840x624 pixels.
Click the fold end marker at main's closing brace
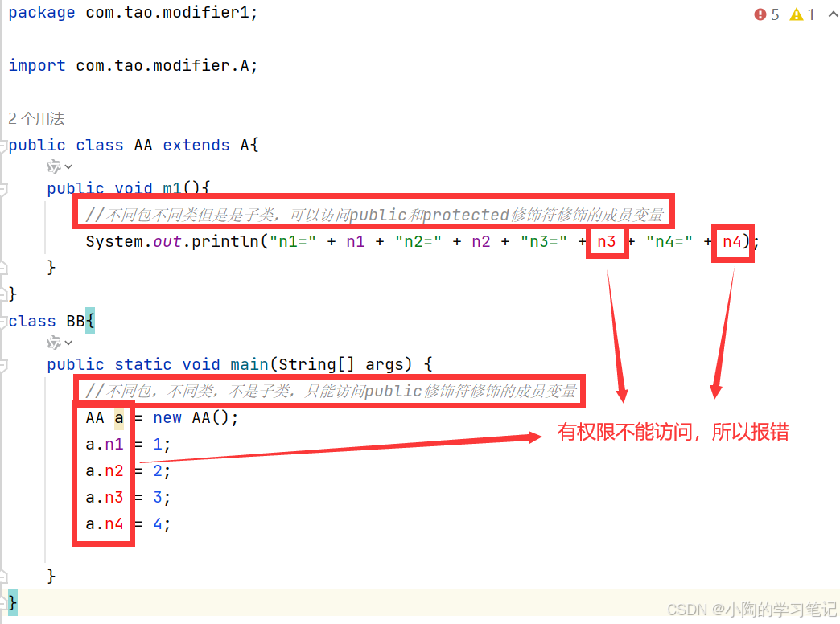click(x=3, y=577)
